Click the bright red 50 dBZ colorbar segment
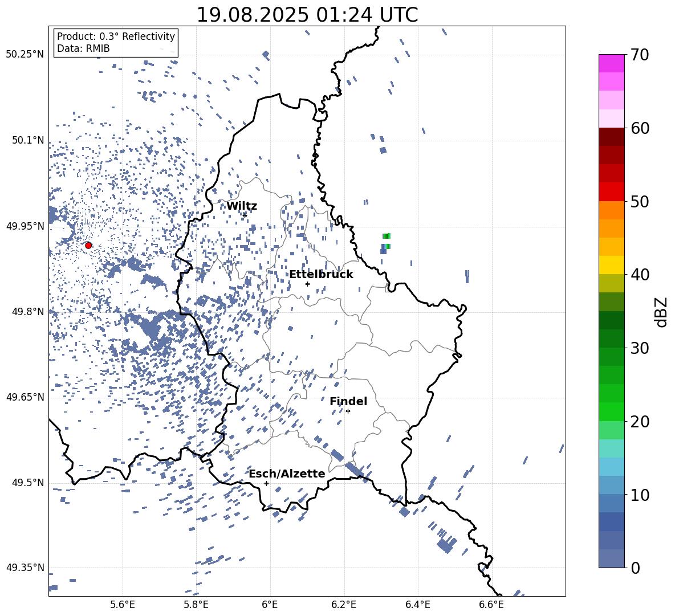 click(x=611, y=191)
